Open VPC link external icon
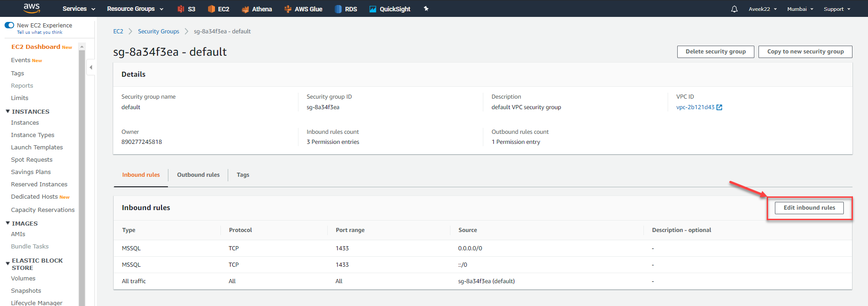868x306 pixels. [x=719, y=107]
